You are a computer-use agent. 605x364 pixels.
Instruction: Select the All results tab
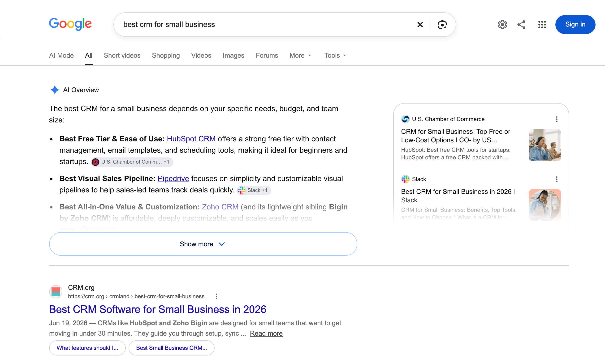pyautogui.click(x=89, y=56)
